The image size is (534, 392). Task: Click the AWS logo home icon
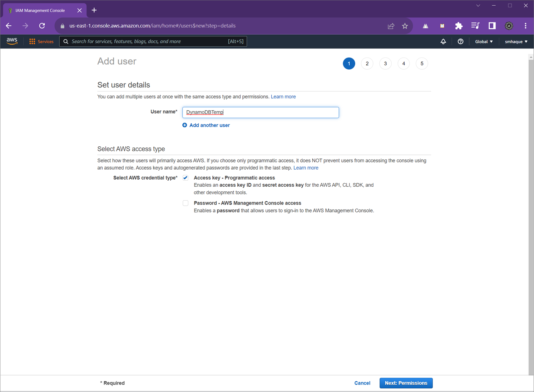[12, 41]
